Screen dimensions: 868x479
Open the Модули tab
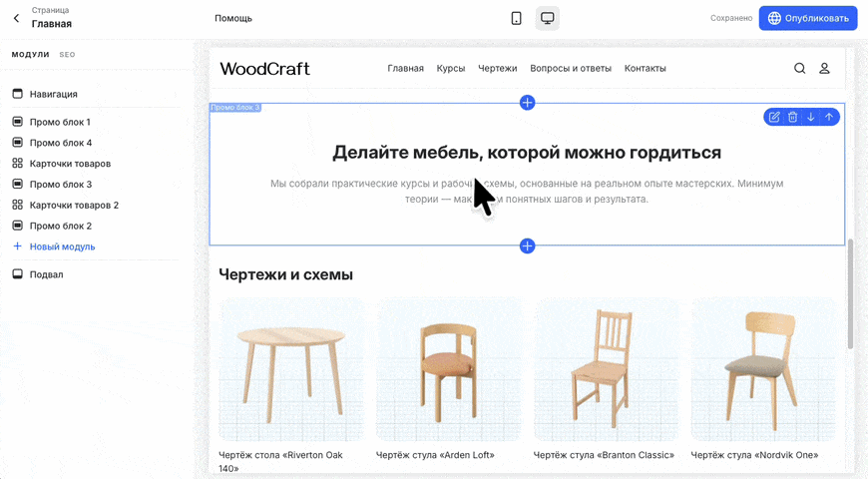[x=31, y=54]
